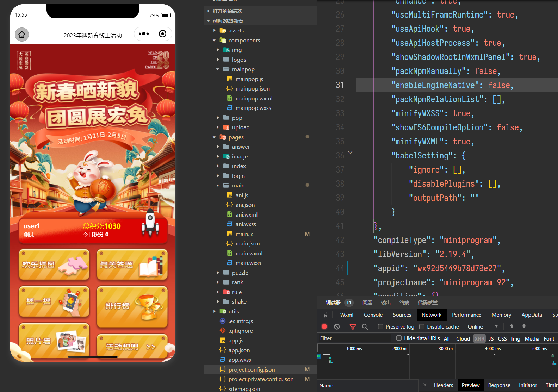Click the import HAR upload arrow icon
This screenshot has width=558, height=392.
512,326
